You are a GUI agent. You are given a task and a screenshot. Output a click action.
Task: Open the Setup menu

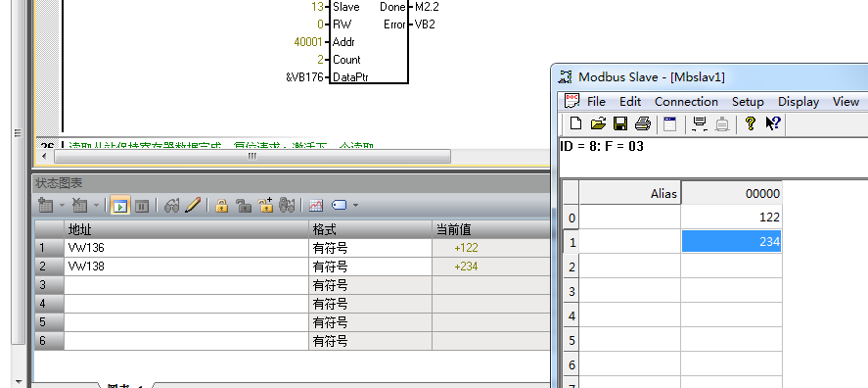(748, 102)
